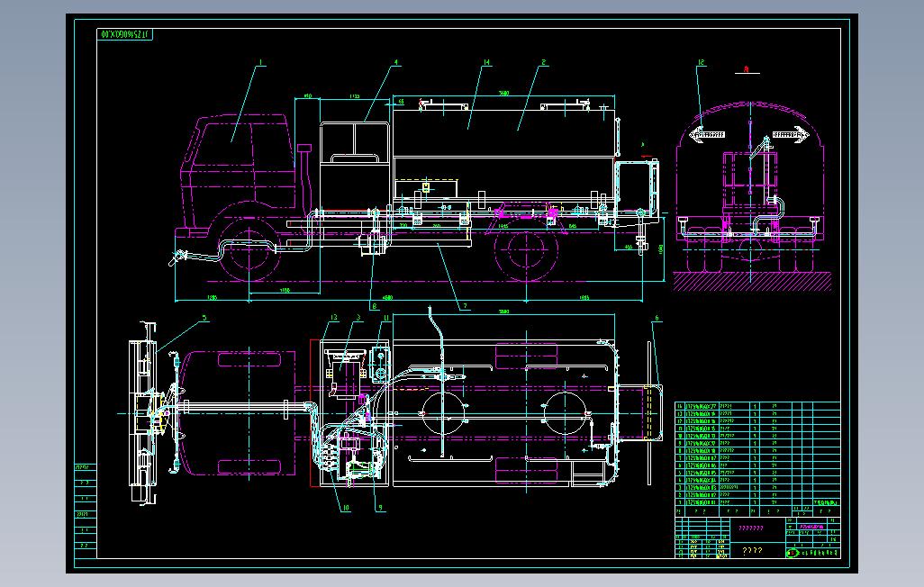924x587 pixels.
Task: Click callout number 1 above the truck cab
Action: [x=260, y=61]
